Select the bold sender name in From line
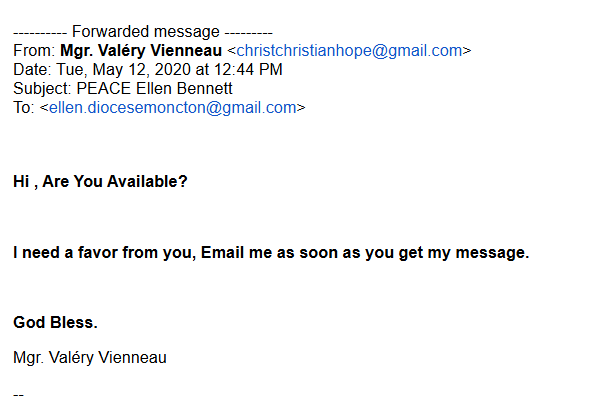The width and height of the screenshot is (598, 409). tap(141, 51)
